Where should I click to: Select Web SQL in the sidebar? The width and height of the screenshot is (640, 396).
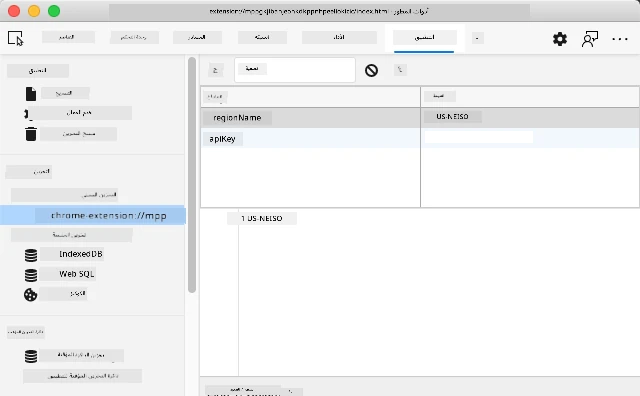pyautogui.click(x=77, y=274)
